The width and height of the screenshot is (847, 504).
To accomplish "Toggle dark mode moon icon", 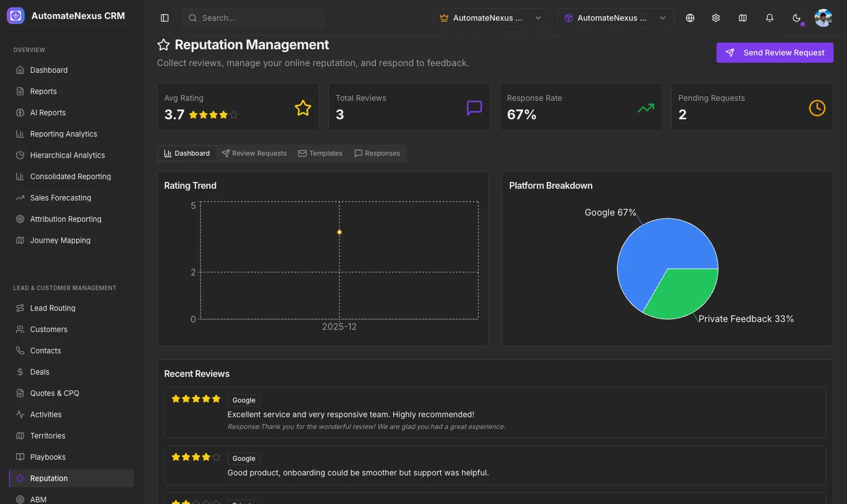I will 797,18.
